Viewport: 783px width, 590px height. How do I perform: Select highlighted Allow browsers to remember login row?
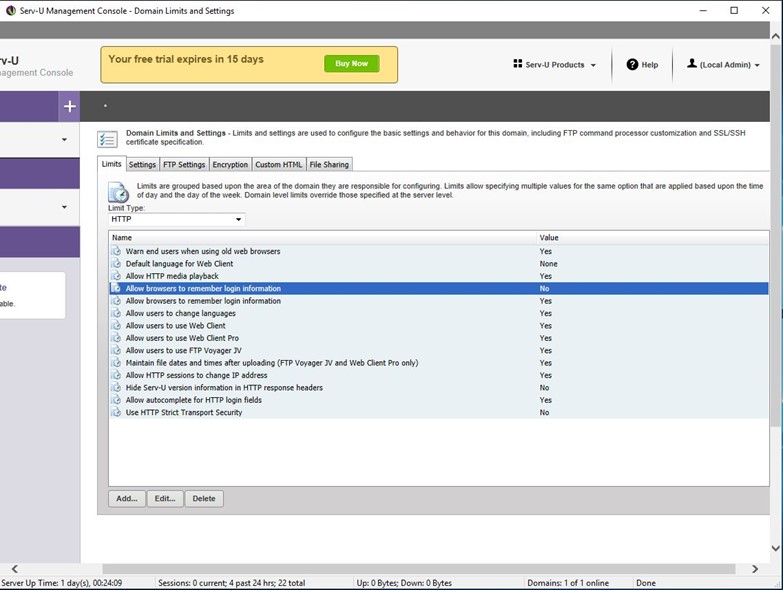coord(439,289)
